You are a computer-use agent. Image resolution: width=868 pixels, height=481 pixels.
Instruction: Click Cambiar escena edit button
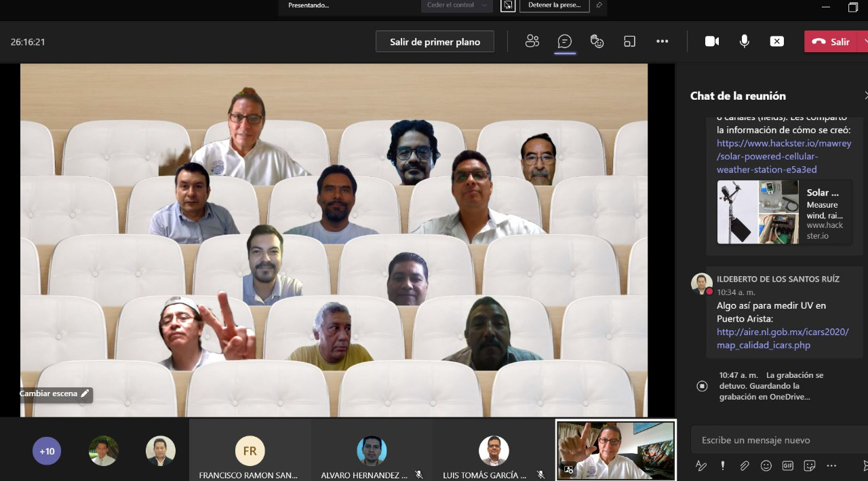[54, 393]
